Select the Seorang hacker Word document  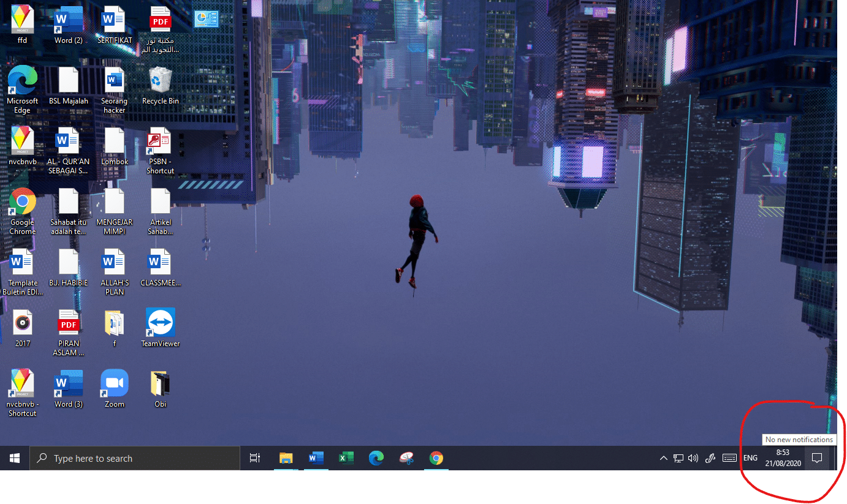coord(114,90)
